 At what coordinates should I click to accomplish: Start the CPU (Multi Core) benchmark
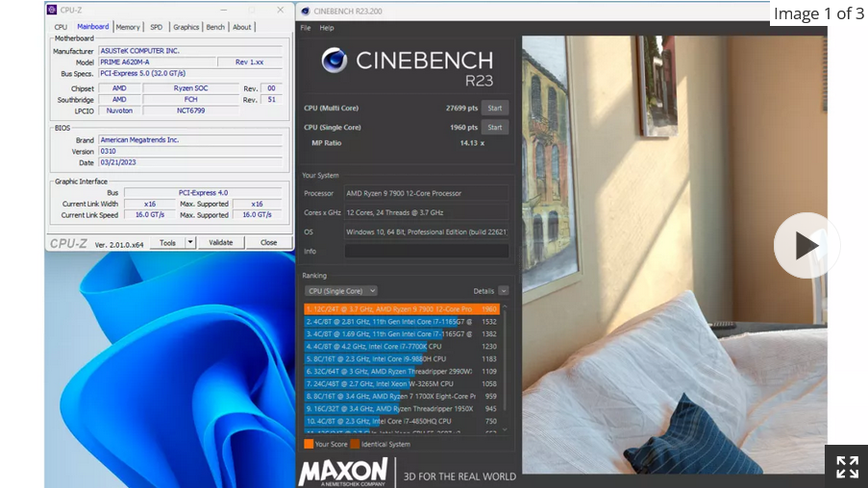(x=495, y=108)
